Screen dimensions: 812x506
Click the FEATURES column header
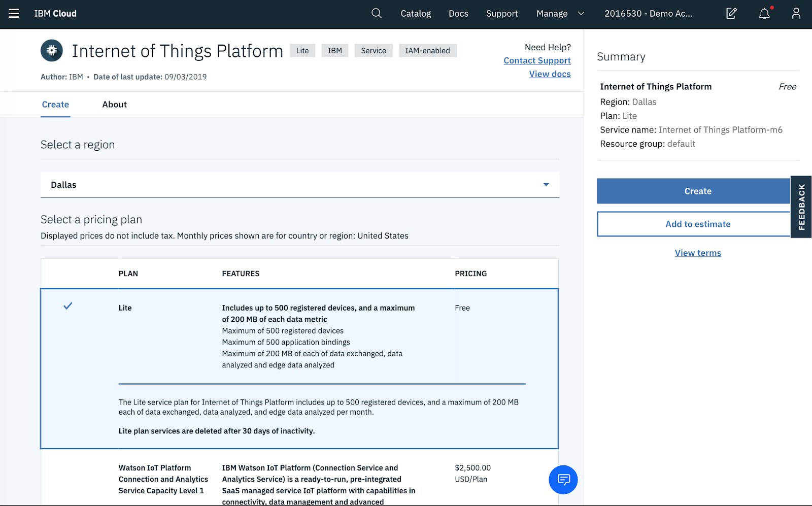pos(241,274)
